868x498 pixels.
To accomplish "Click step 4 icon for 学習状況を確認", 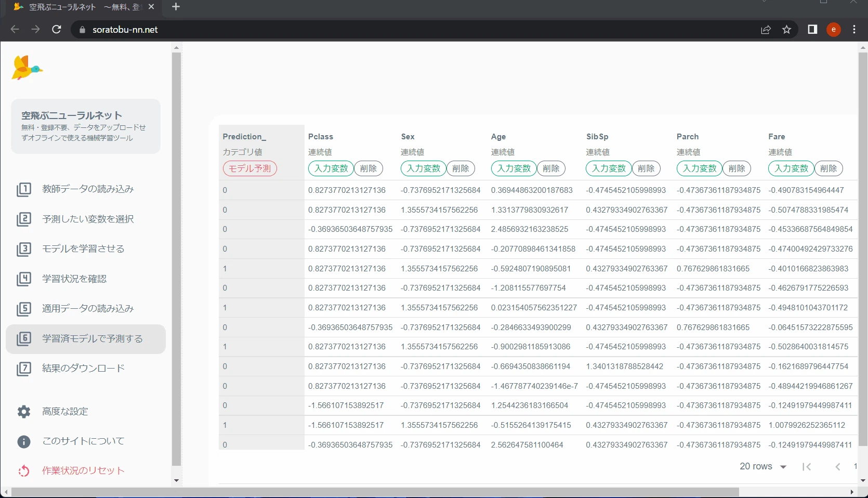I will point(24,279).
